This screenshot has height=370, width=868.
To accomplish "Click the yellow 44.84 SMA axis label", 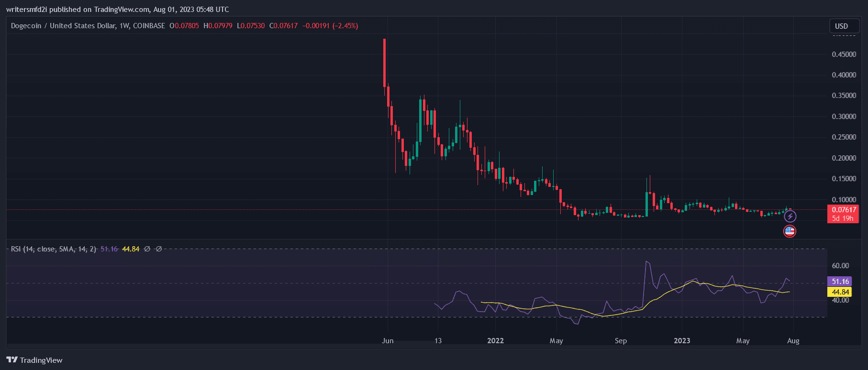I will point(840,292).
